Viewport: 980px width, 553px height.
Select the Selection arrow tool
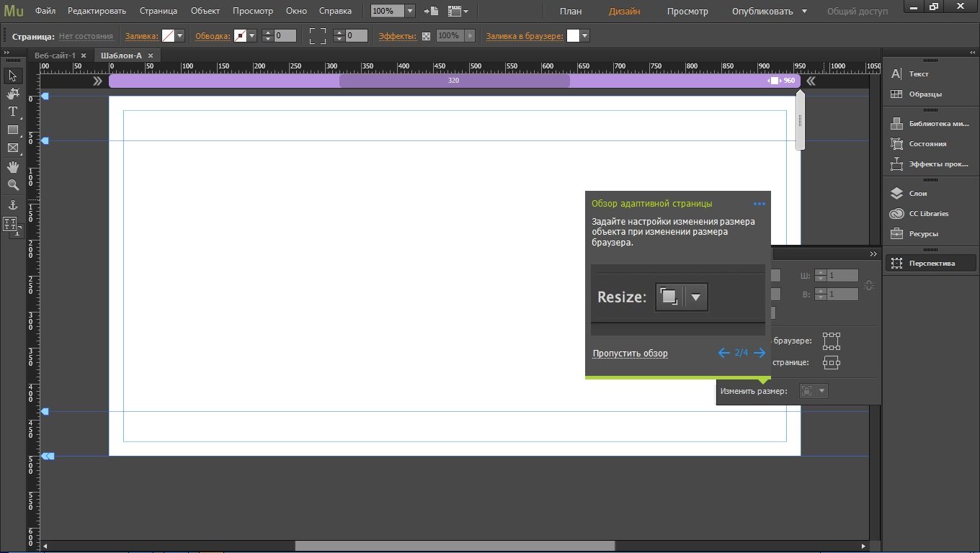(x=13, y=76)
